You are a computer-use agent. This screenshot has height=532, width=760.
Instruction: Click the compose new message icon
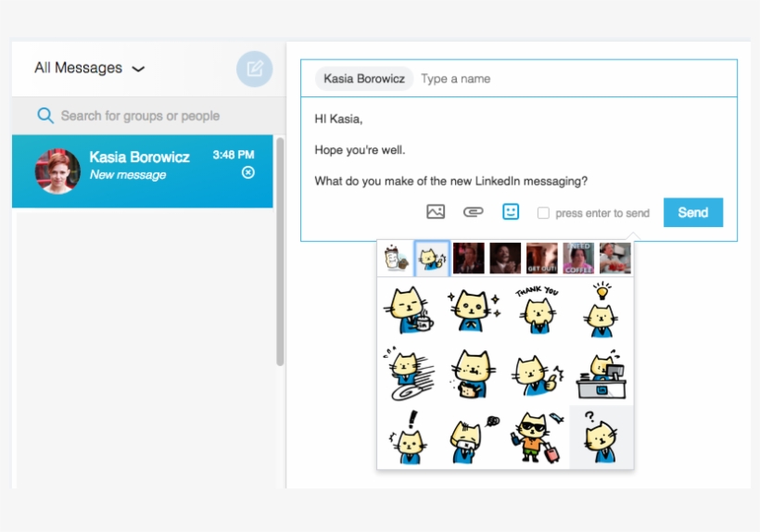[x=255, y=69]
